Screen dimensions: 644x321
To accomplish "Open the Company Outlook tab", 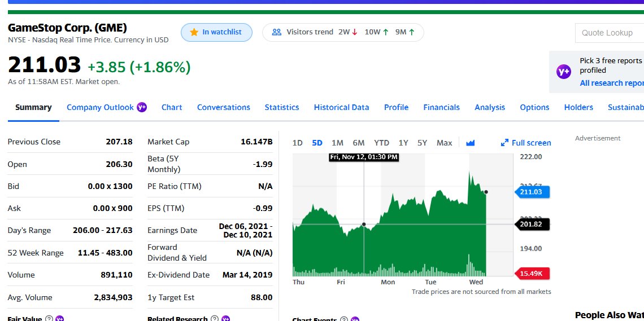I will 100,107.
